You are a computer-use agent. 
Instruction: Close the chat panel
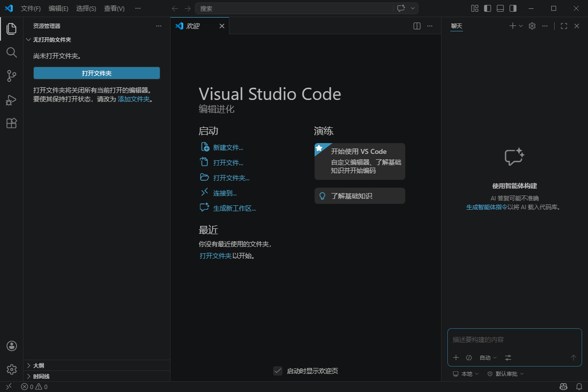click(x=577, y=26)
